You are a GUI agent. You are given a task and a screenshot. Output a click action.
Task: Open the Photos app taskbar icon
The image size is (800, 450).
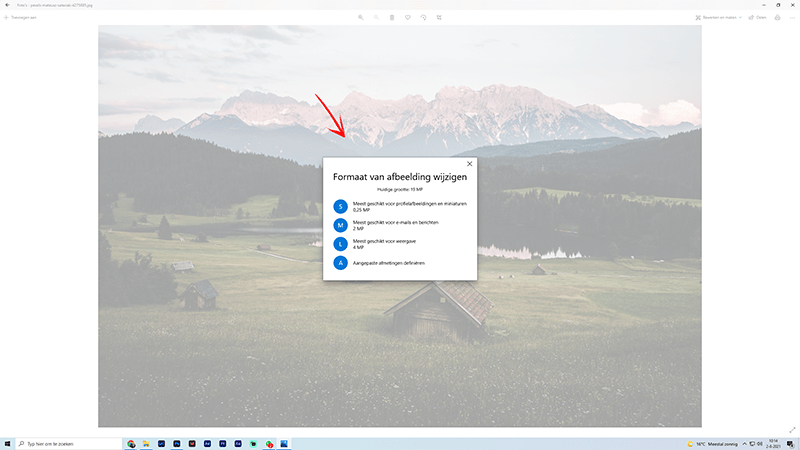click(x=284, y=444)
